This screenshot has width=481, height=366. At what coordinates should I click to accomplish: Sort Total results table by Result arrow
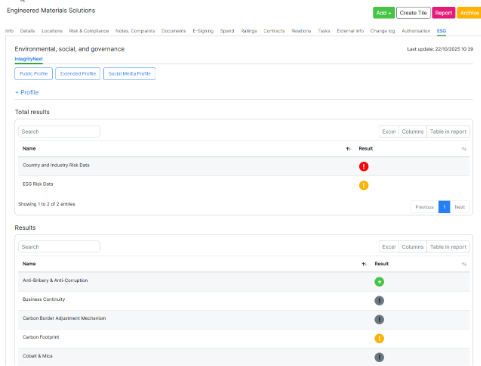[464, 149]
